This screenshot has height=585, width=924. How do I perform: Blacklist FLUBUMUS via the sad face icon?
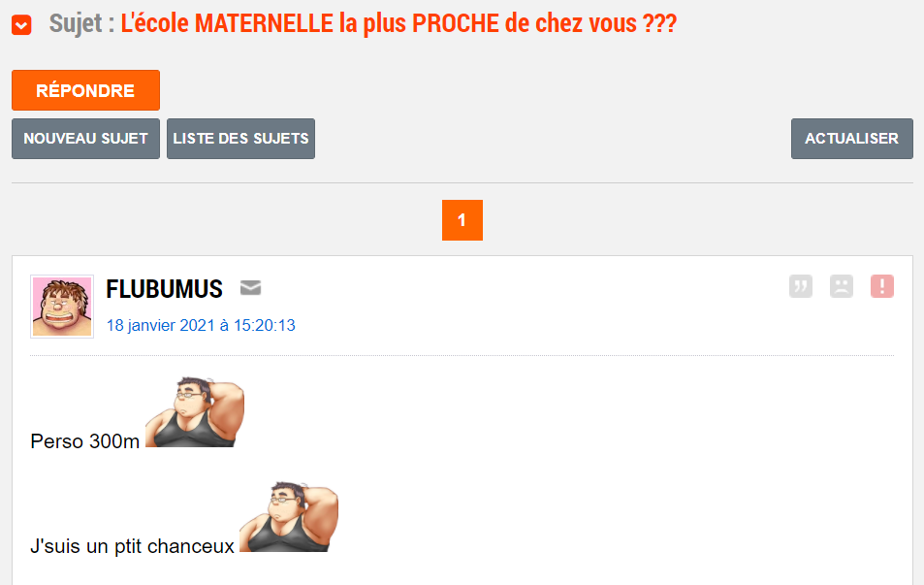(841, 286)
